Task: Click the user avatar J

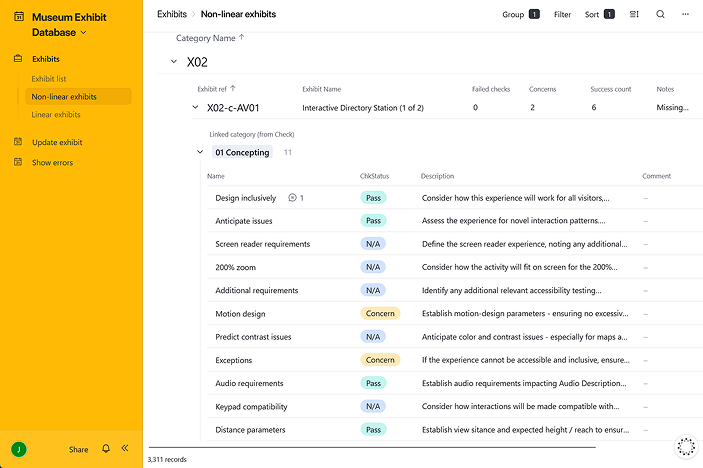Action: tap(19, 449)
